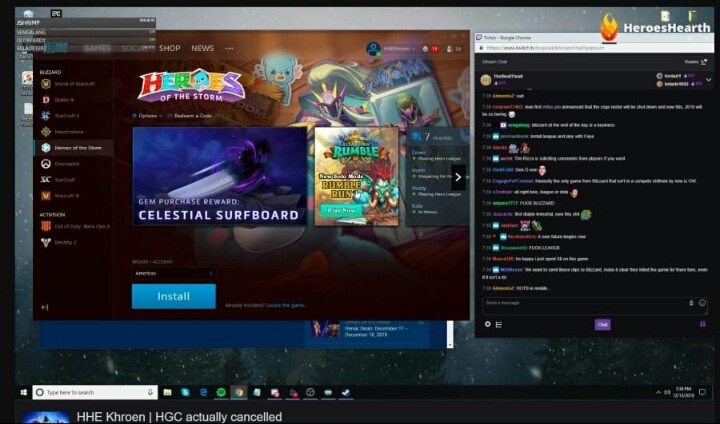This screenshot has height=424, width=720.
Task: Select Heroes of the Storm entry
Action: 73,147
